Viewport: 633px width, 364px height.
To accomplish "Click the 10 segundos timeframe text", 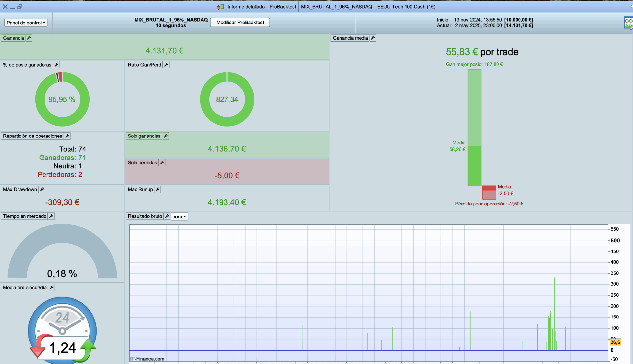I will (171, 26).
